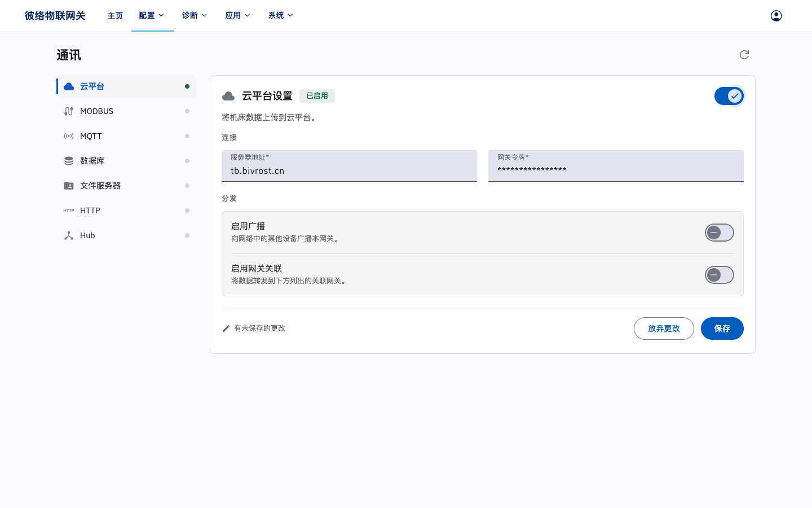Click the HTTP icon in sidebar
The height and width of the screenshot is (508, 812).
click(69, 211)
